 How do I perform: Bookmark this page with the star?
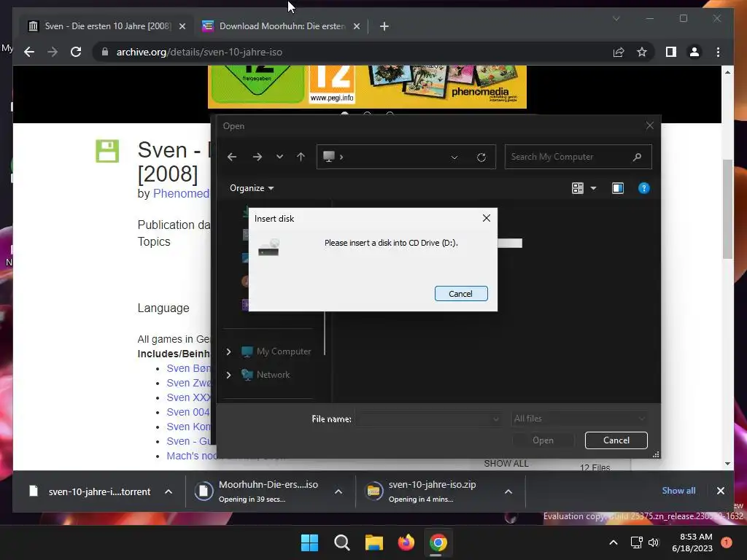[642, 52]
